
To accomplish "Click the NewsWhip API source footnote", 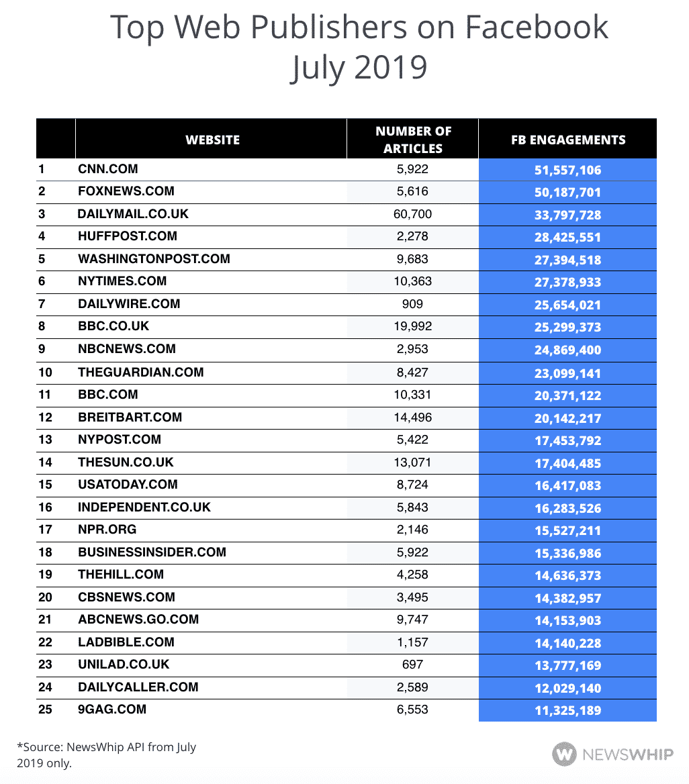I will coord(106,754).
